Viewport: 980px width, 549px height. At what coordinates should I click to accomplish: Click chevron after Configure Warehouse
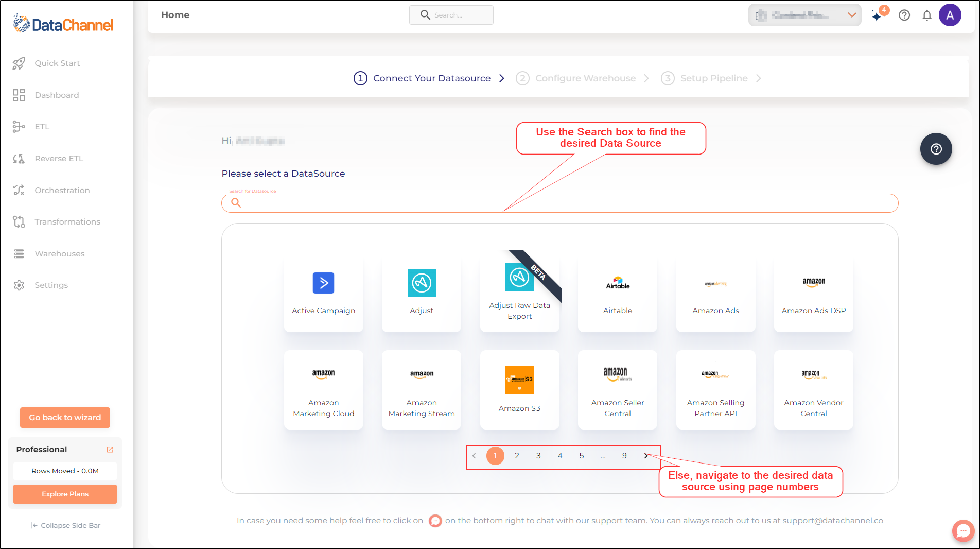tap(646, 78)
